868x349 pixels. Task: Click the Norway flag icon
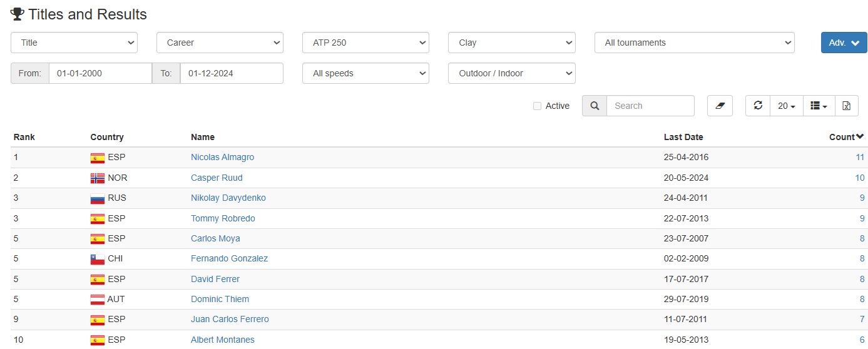tap(98, 178)
